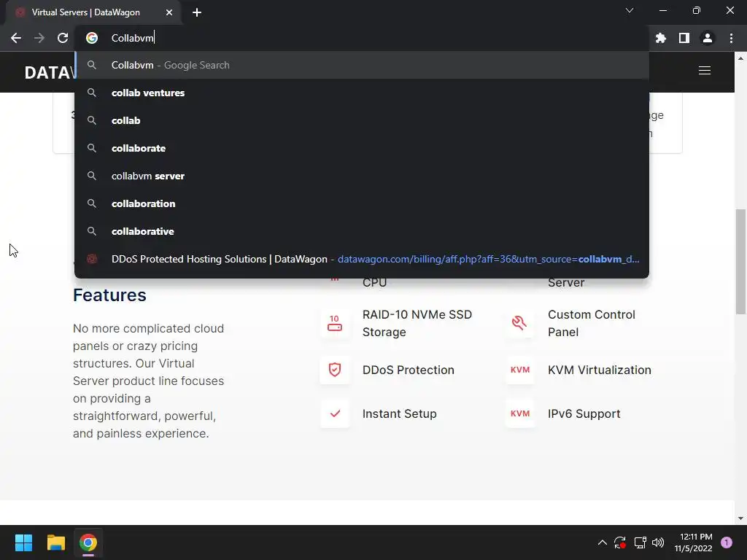
Task: Pick the 'collab ventures' suggestion
Action: 362,93
